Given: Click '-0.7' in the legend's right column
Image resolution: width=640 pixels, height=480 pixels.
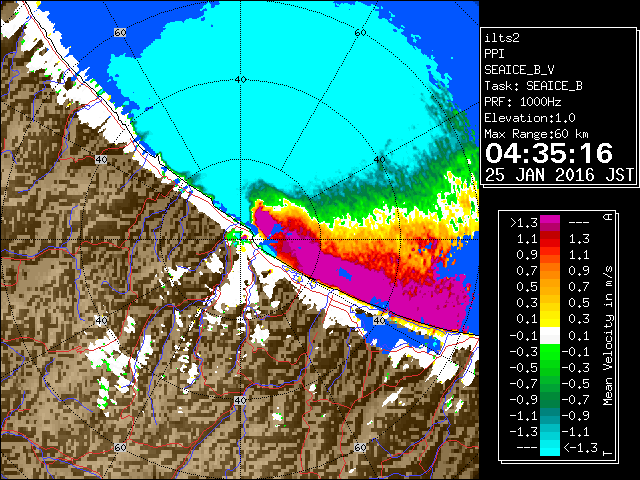Looking at the screenshot, I should click(x=576, y=399).
